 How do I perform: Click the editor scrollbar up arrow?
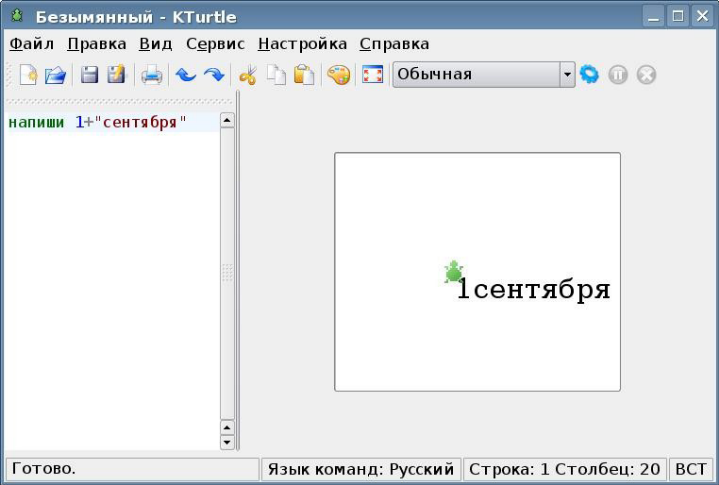(226, 120)
